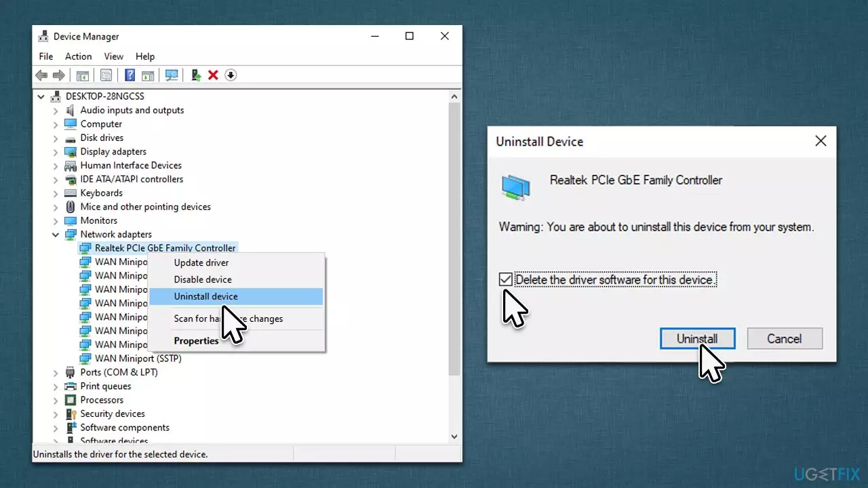The image size is (868, 488).
Task: Expand the Keyboards node
Action: pos(56,193)
